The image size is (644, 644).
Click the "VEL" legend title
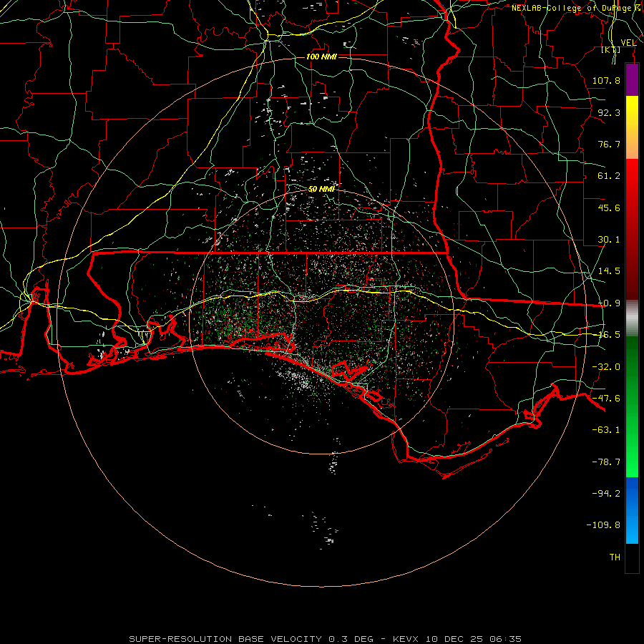pyautogui.click(x=628, y=43)
